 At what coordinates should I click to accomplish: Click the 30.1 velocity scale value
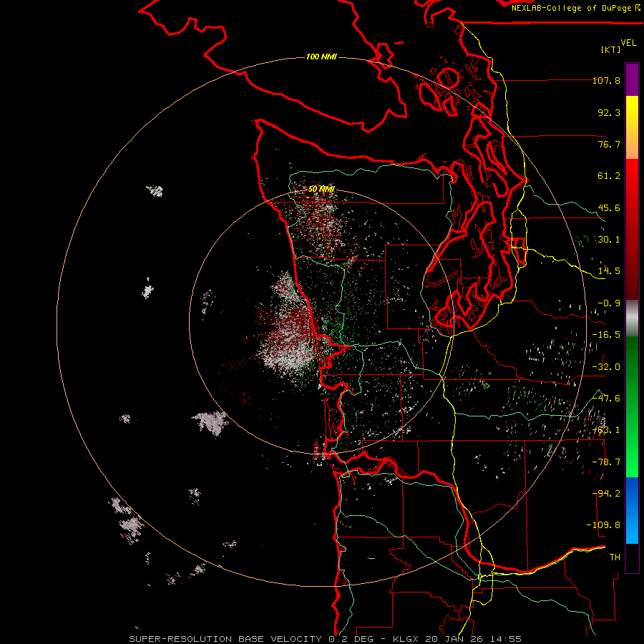[x=609, y=240]
